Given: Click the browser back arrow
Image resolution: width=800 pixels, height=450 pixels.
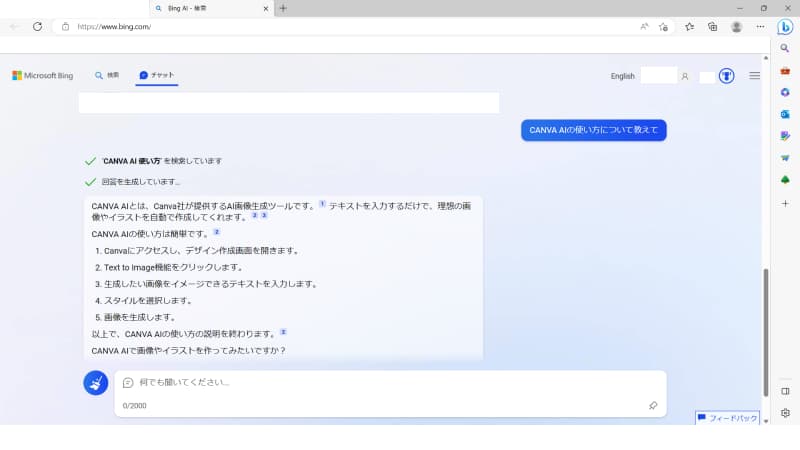Looking at the screenshot, I should [14, 27].
